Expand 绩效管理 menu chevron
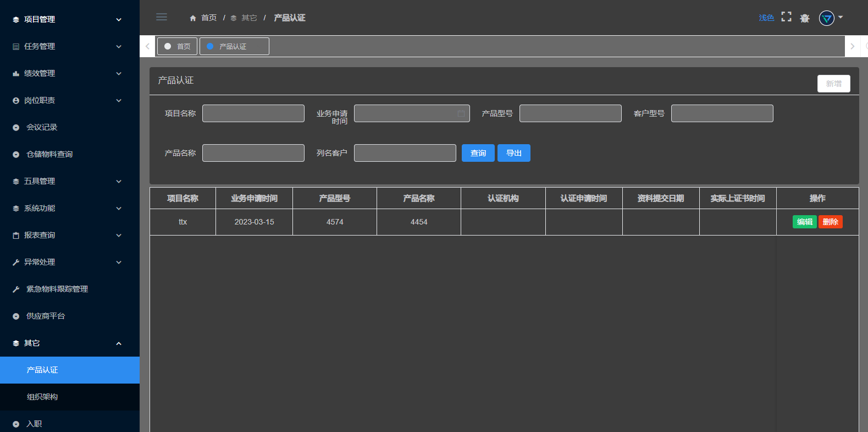The width and height of the screenshot is (868, 432). pos(119,74)
